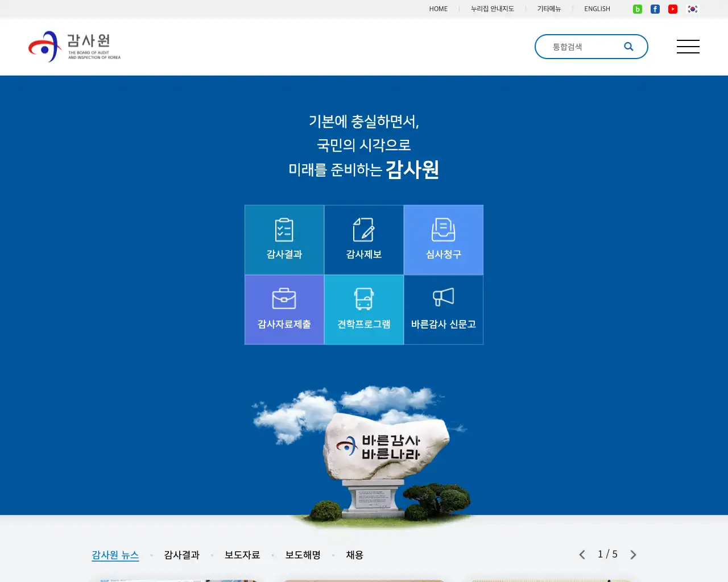The width and height of the screenshot is (728, 582).
Task: Click the 감사원 logo
Action: click(75, 47)
